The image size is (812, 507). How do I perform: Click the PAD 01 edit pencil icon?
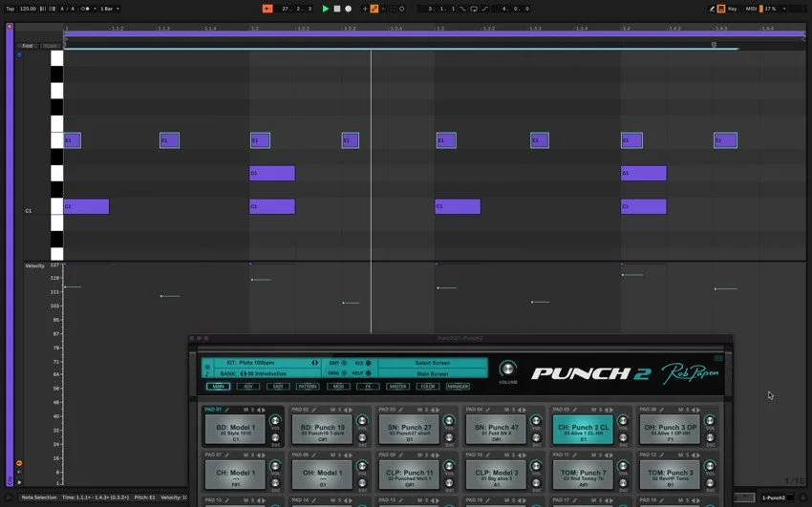[x=226, y=410]
